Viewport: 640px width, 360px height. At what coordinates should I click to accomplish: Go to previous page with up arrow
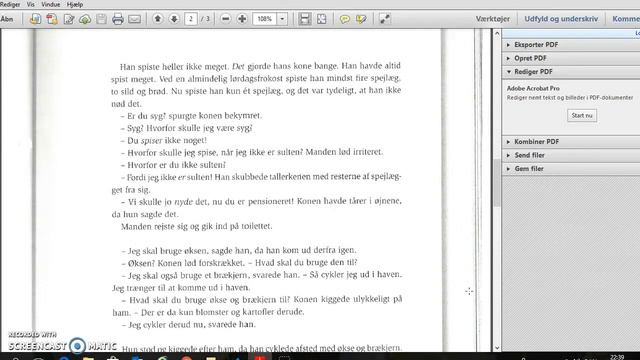pos(158,19)
